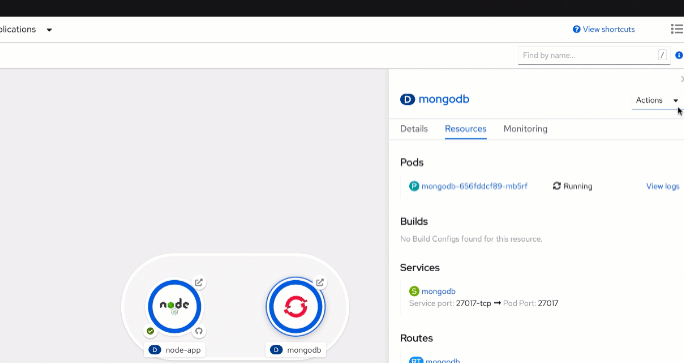The width and height of the screenshot is (684, 363).
Task: Switch to list view icon at top right
Action: click(x=677, y=29)
